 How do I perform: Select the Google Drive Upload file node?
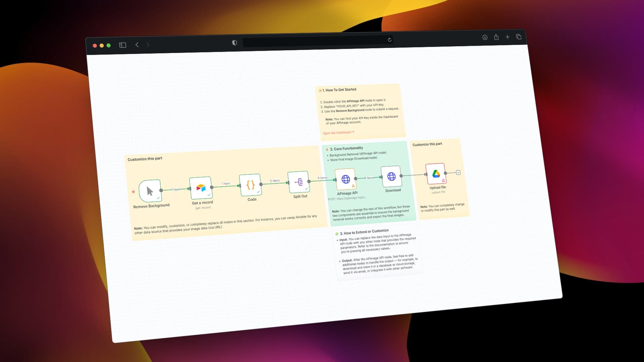pyautogui.click(x=436, y=174)
